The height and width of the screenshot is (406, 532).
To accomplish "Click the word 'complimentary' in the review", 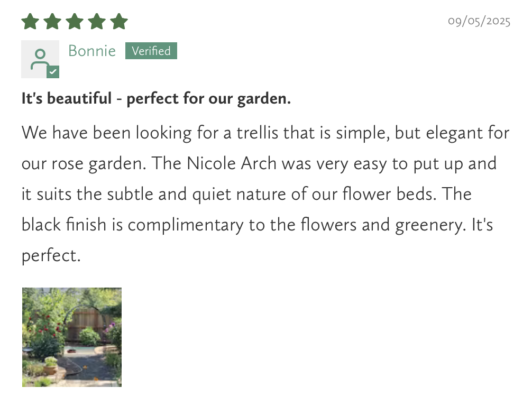I will [x=186, y=225].
